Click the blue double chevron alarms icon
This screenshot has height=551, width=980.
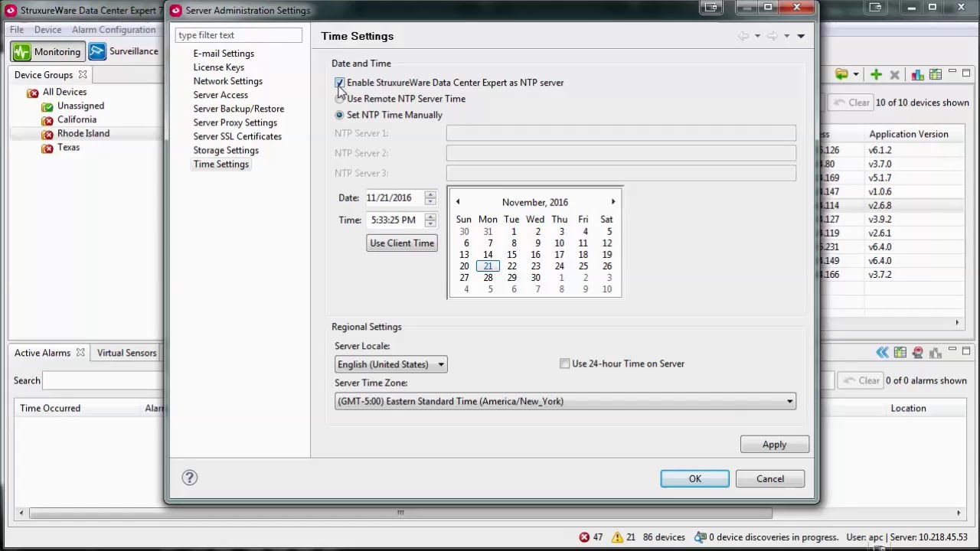click(883, 353)
